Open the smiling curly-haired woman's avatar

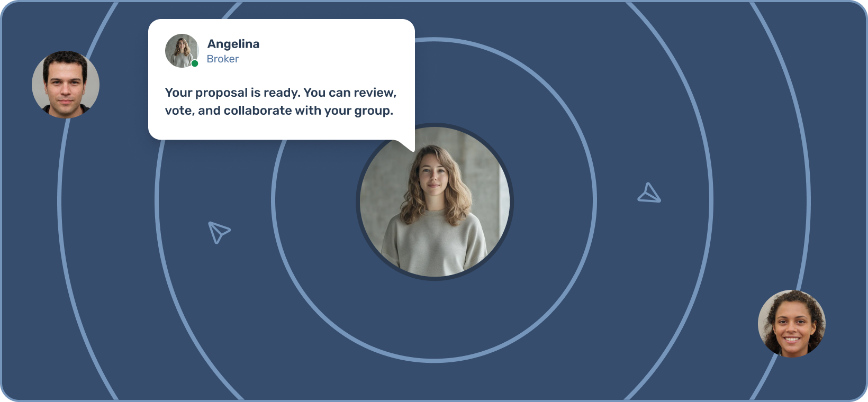click(x=792, y=324)
